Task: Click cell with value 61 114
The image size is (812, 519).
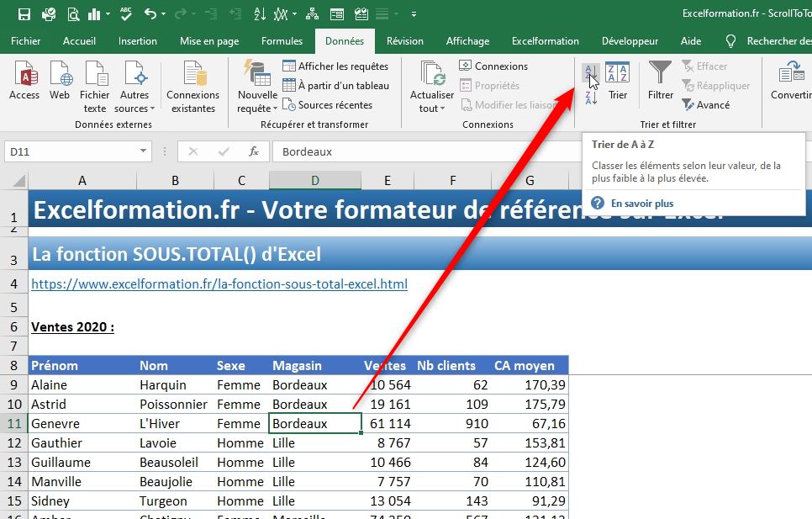Action: [388, 424]
